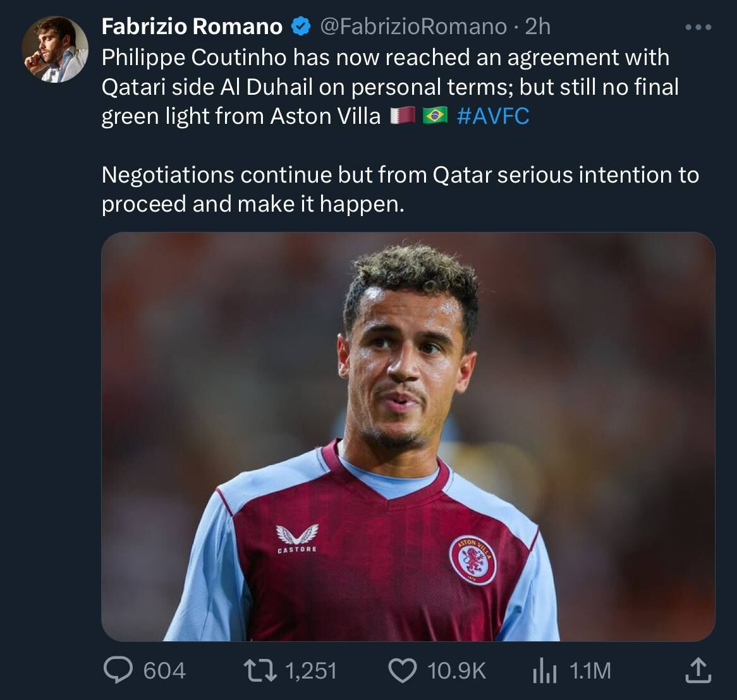The height and width of the screenshot is (700, 737).
Task: Open Fabrizio Romano's profile avatar
Action: point(55,49)
